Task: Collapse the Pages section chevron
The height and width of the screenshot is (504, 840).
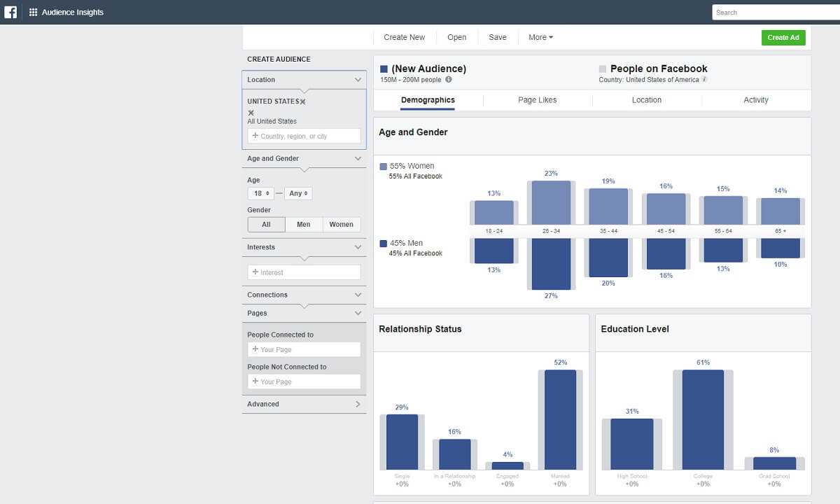Action: (x=358, y=313)
